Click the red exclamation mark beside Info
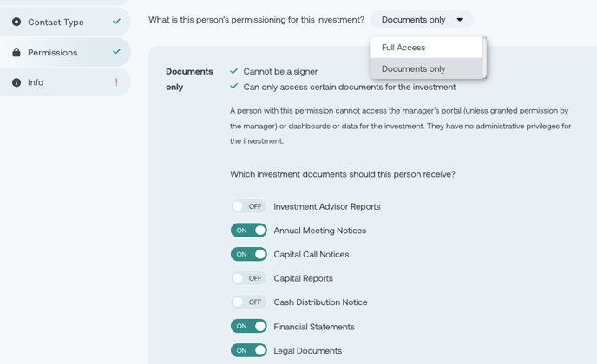Viewport: 597px width, 364px height. point(116,81)
